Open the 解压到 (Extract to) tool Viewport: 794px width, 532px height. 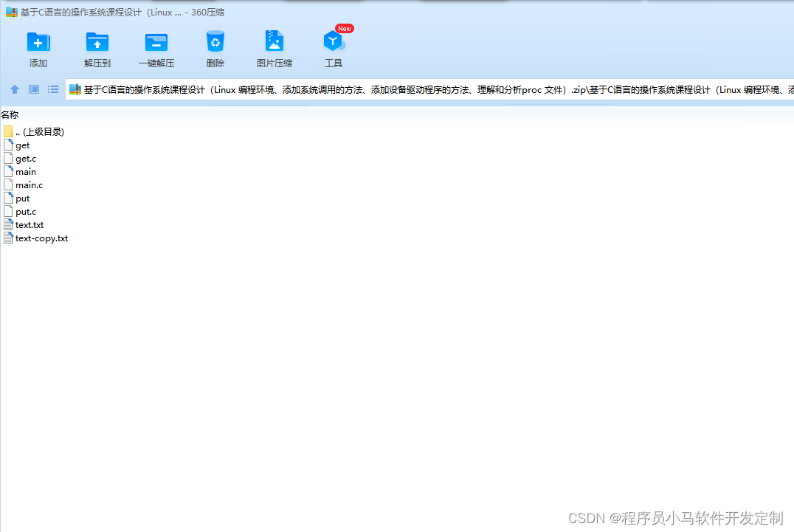[x=97, y=47]
